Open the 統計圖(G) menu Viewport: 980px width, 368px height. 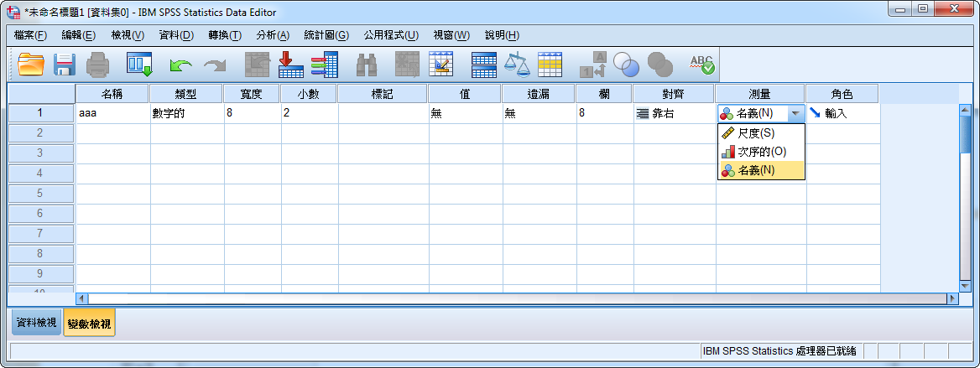coord(326,35)
